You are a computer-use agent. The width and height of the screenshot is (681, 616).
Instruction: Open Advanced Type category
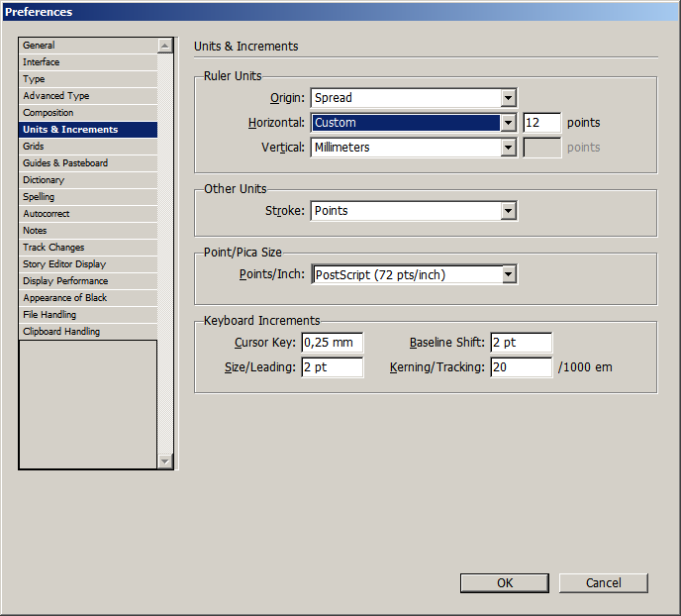click(88, 96)
